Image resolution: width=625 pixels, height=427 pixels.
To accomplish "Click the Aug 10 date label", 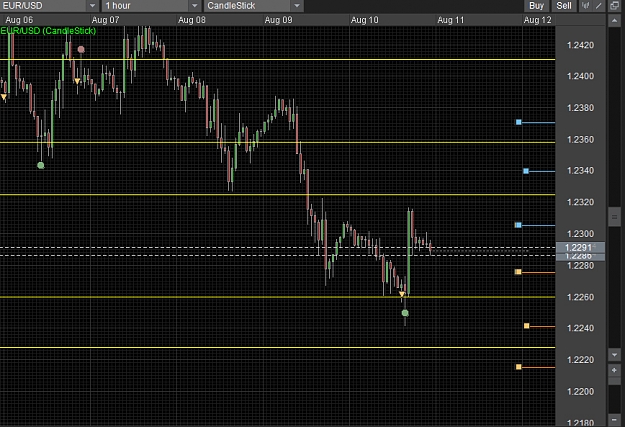I will coord(364,20).
